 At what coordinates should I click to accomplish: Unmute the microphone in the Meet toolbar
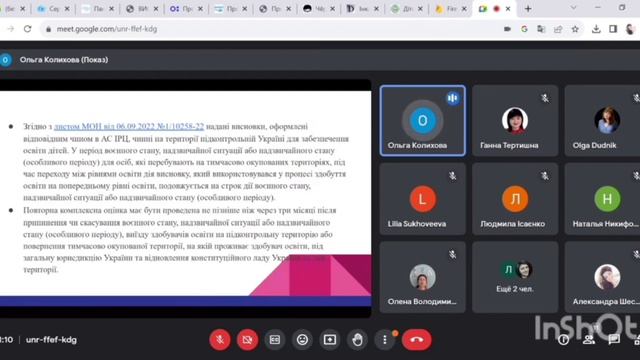tap(220, 340)
